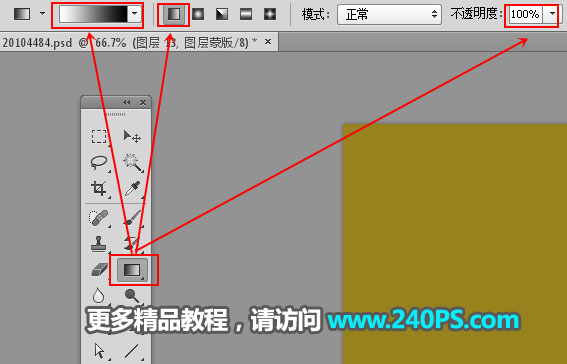
Task: Select the Crop tool
Action: (99, 188)
